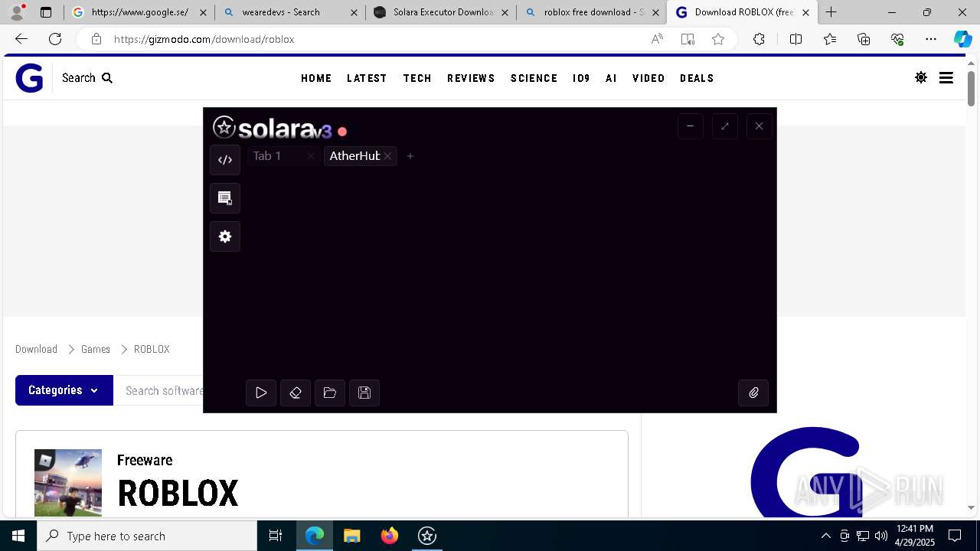
Task: Switch to the wearedevs - Search tab
Action: pos(289,12)
